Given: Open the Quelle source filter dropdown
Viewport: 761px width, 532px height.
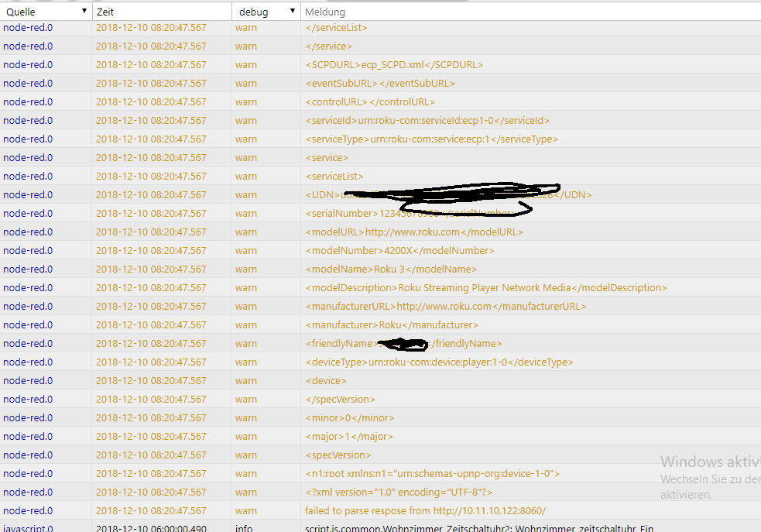Looking at the screenshot, I should [46, 12].
